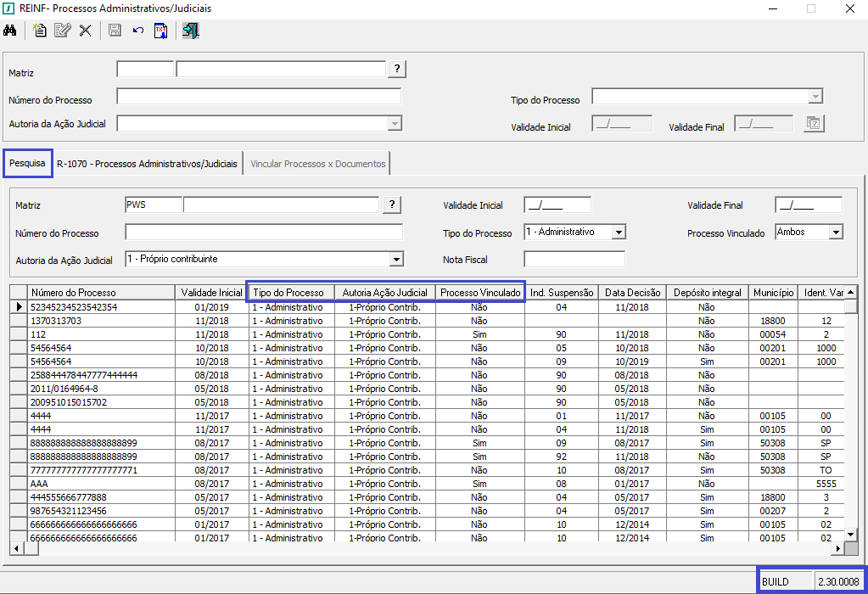868x594 pixels.
Task: Click the undo arrow toolbar icon
Action: coord(137,31)
